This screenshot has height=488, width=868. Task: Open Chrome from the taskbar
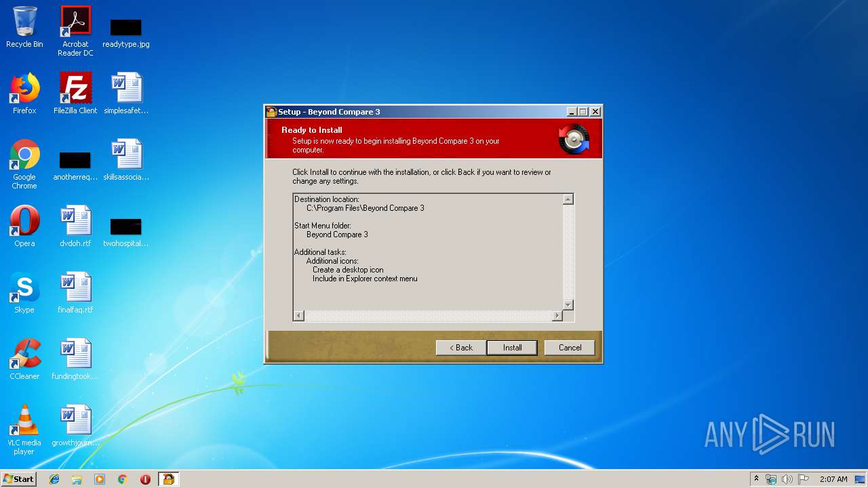point(123,479)
